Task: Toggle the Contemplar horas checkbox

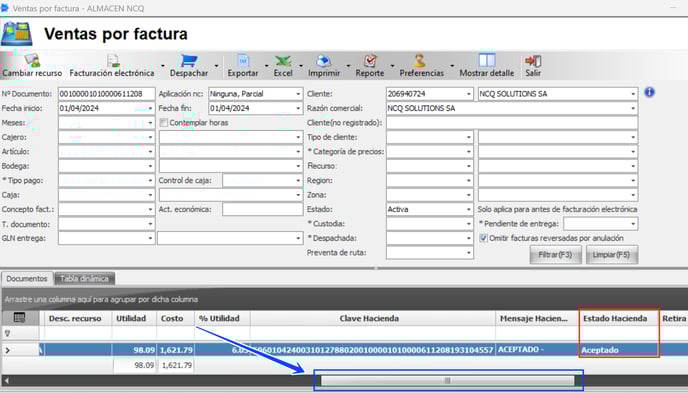Action: [x=164, y=123]
